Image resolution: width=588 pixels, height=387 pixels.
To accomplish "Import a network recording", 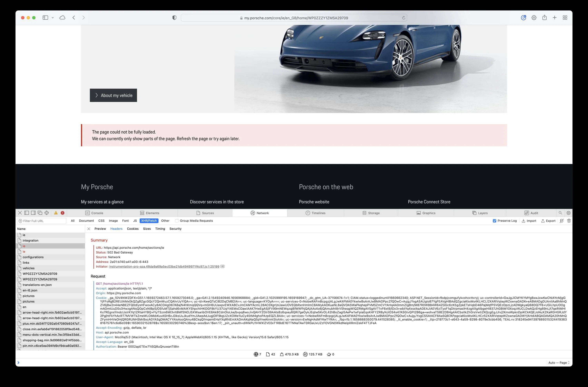I will (529, 221).
